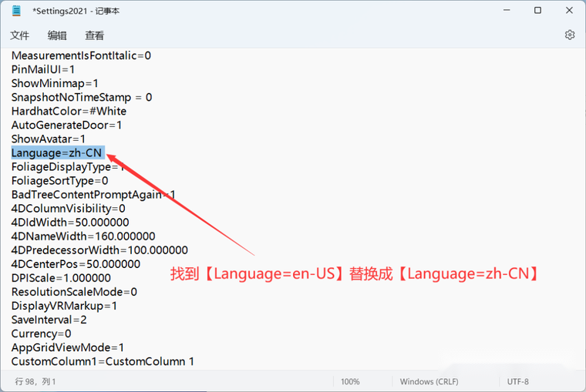Click the MeasurementIsFontItalic=0 line
Viewport: 586px width, 392px height.
coord(81,55)
